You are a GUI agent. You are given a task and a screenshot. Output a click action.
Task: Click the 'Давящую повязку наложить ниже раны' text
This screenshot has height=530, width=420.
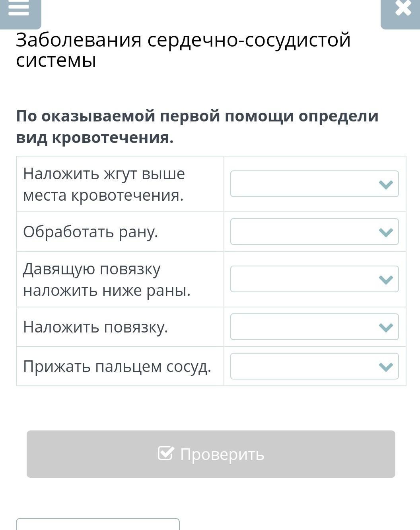107,280
